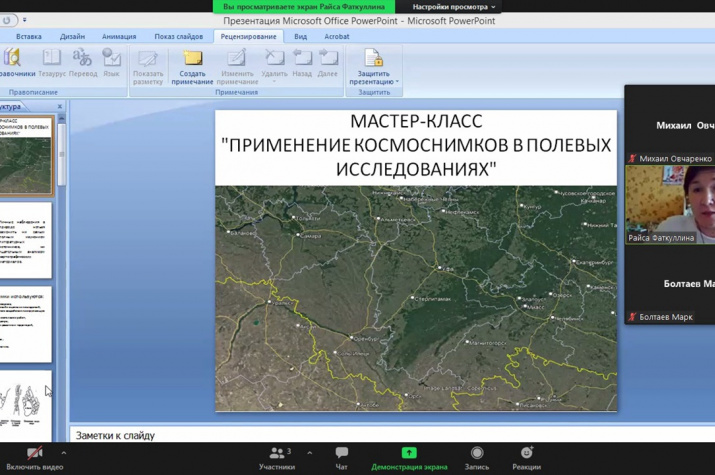
Task: Switch to the Дизайн ribbon tab
Action: click(x=73, y=36)
